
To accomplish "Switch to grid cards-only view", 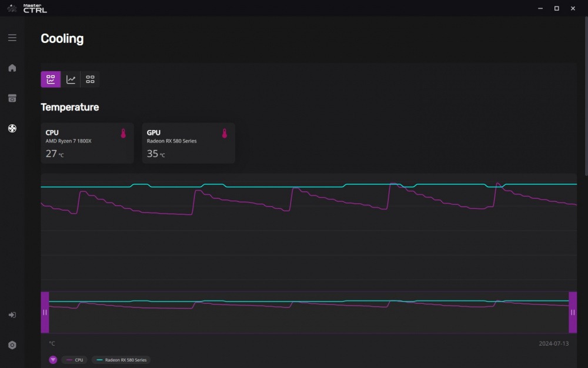I will [90, 79].
